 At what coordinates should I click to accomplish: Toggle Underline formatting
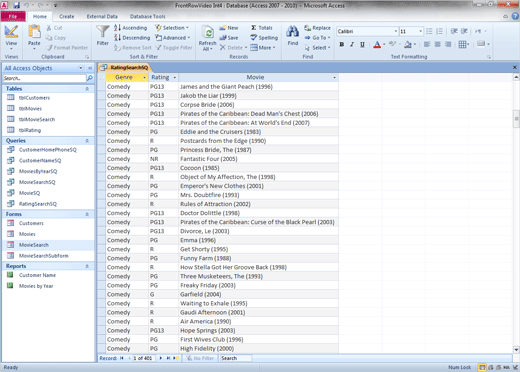point(362,44)
